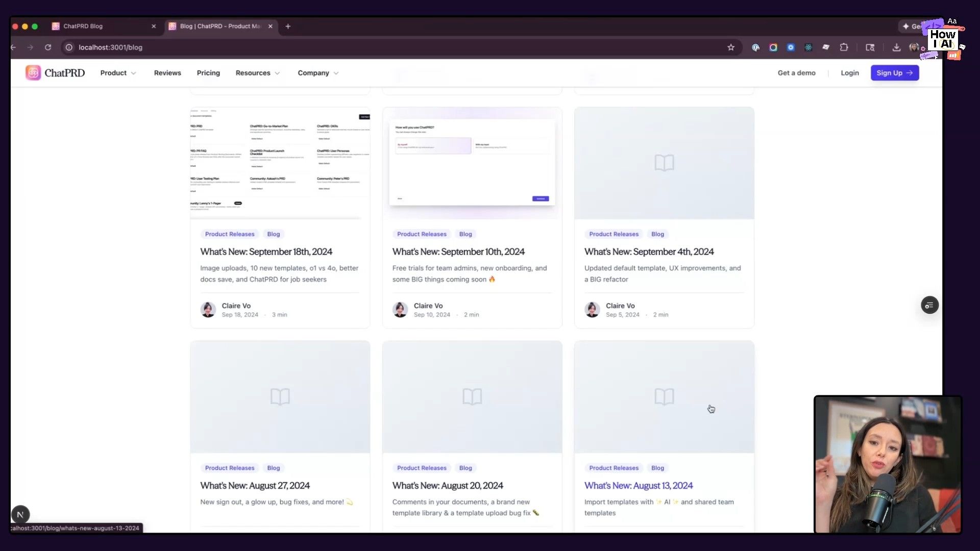Click Claire Vo avatar on September 10th post
980x551 pixels.
pos(400,310)
